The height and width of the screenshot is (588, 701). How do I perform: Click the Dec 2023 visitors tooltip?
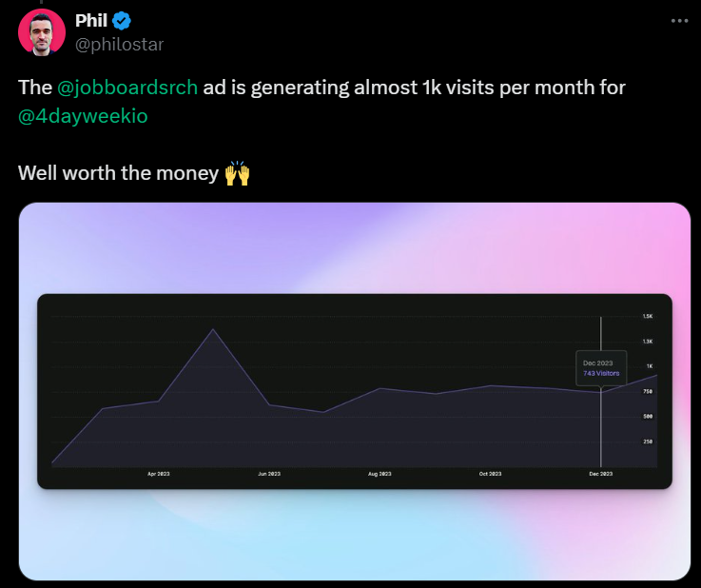coord(601,369)
